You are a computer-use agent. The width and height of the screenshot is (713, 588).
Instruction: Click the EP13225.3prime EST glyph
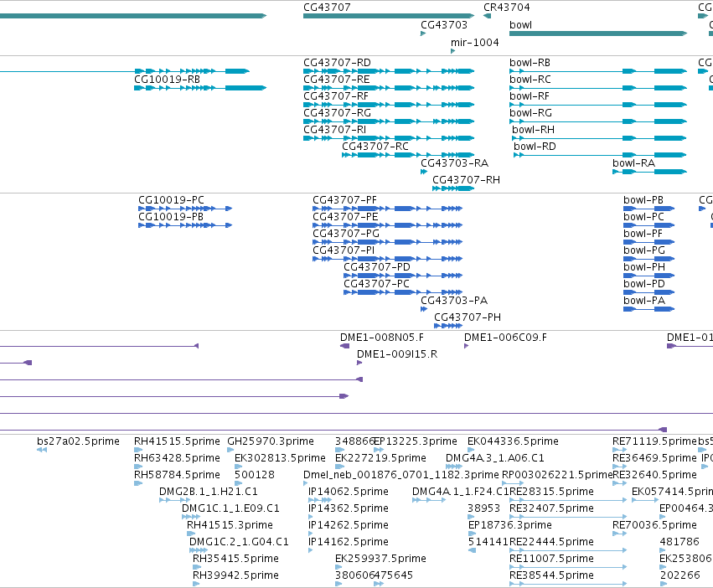[379, 450]
